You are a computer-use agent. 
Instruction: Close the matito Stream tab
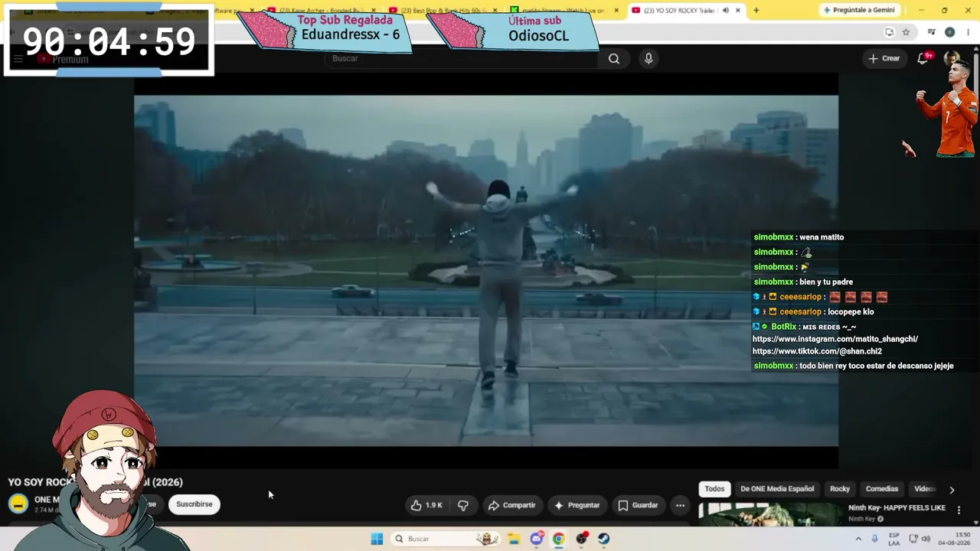tap(616, 11)
